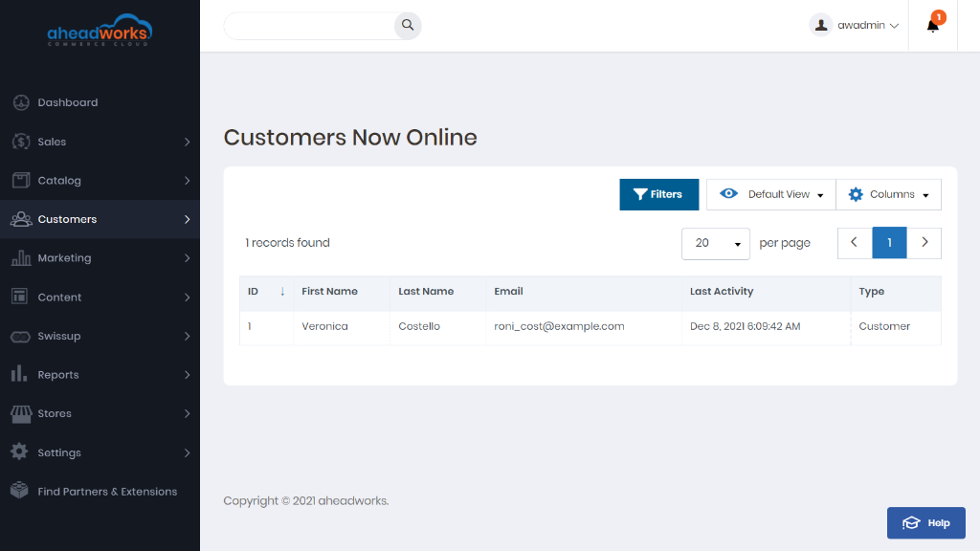The height and width of the screenshot is (551, 980).
Task: Click the Customers people icon
Action: tap(21, 219)
